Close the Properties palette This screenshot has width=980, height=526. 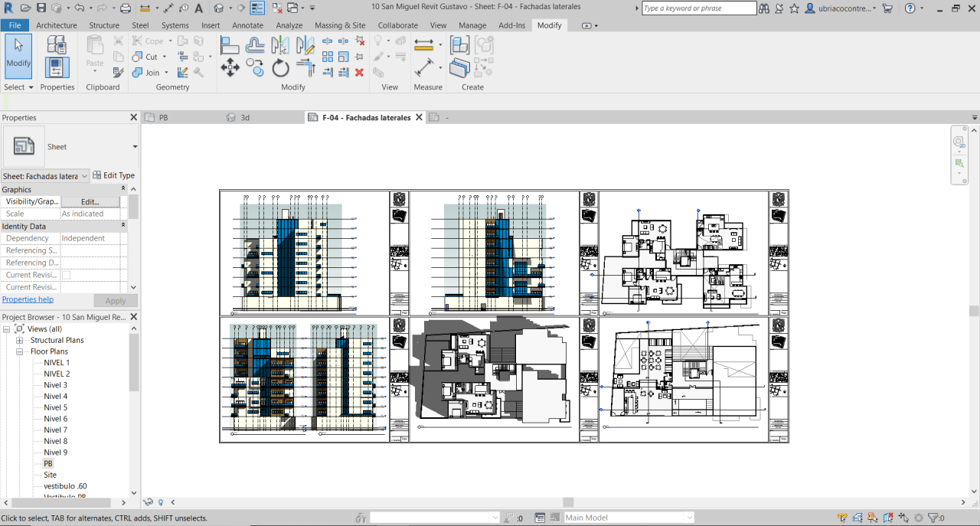click(133, 118)
